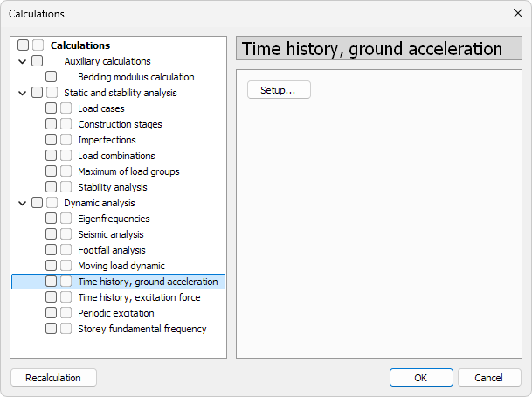Screen dimensions: 532x397
Task: Select the Dynamic analysis tree label
Action: (x=100, y=203)
